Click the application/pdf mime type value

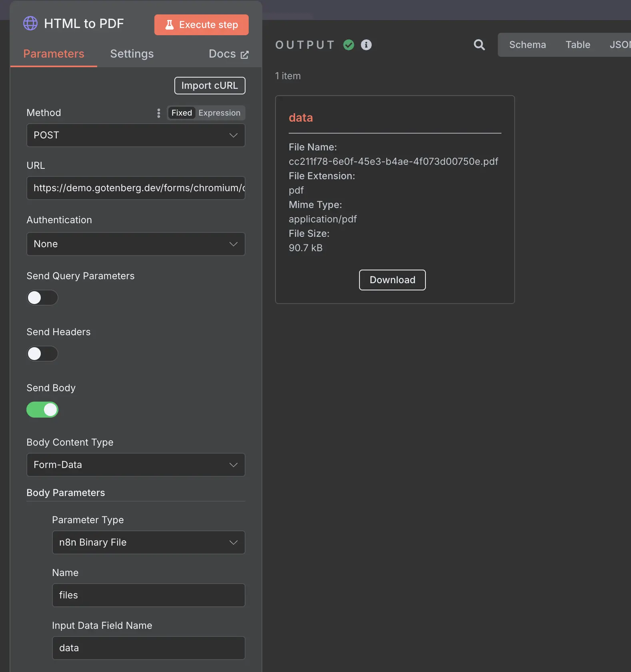point(323,219)
